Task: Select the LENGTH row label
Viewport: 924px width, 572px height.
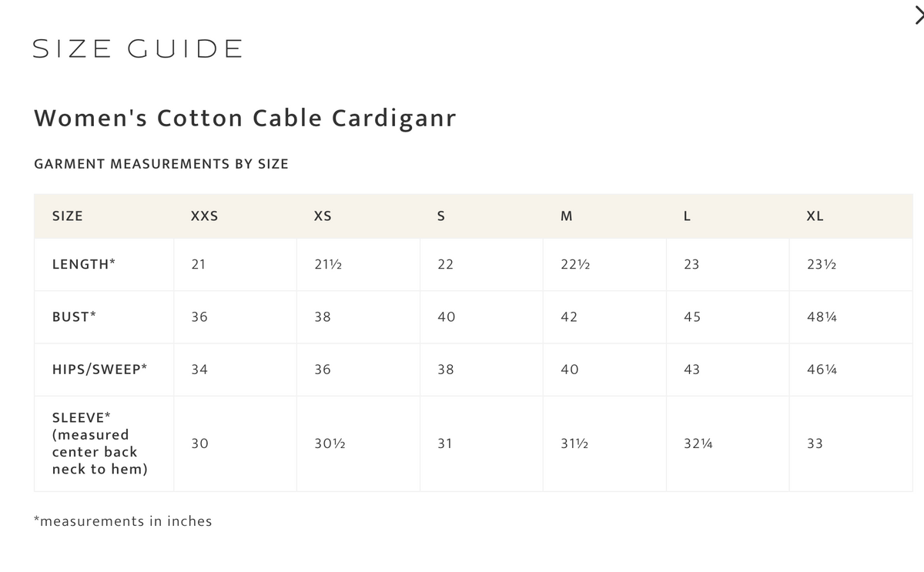Action: [x=83, y=264]
